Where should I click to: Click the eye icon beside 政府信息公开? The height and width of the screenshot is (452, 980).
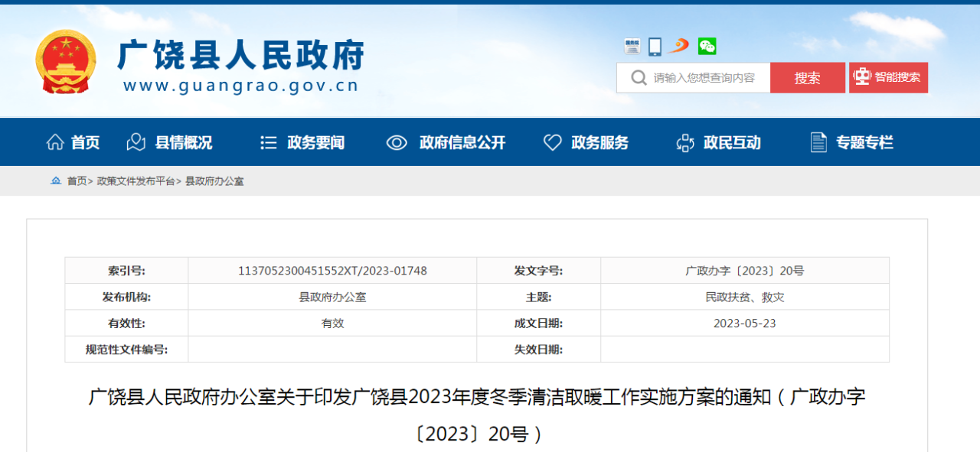397,142
